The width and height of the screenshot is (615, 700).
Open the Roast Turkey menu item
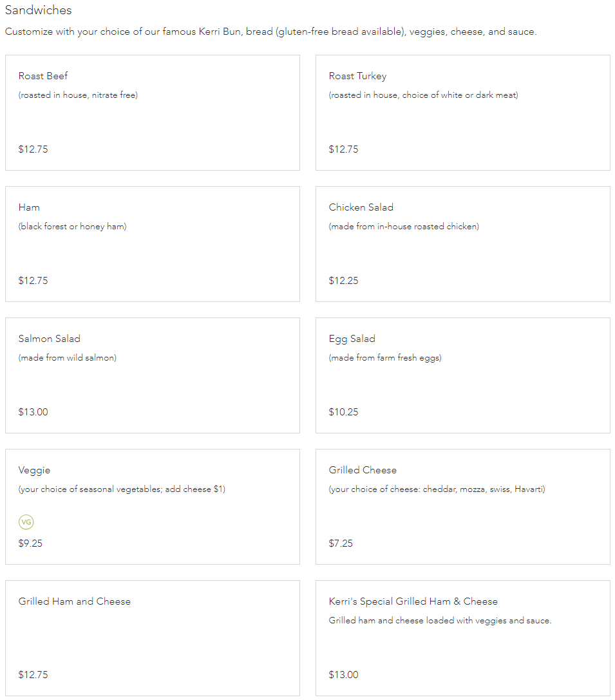click(463, 113)
